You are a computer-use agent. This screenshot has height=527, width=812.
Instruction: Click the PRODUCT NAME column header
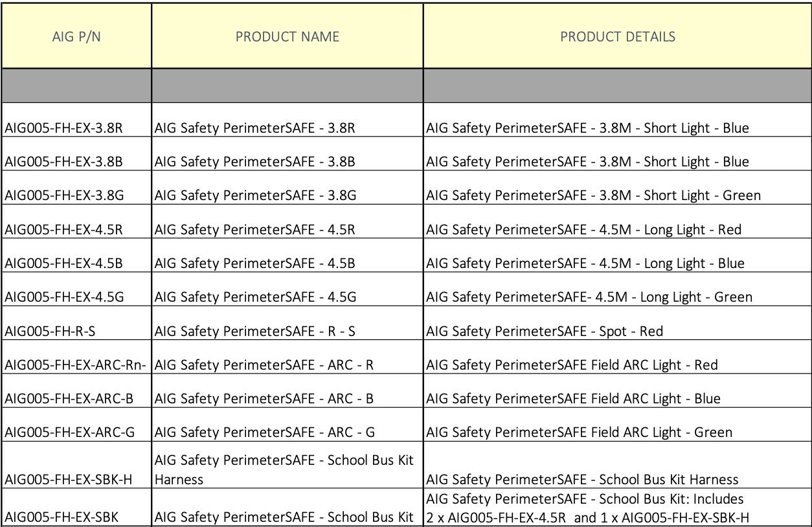[x=287, y=36]
